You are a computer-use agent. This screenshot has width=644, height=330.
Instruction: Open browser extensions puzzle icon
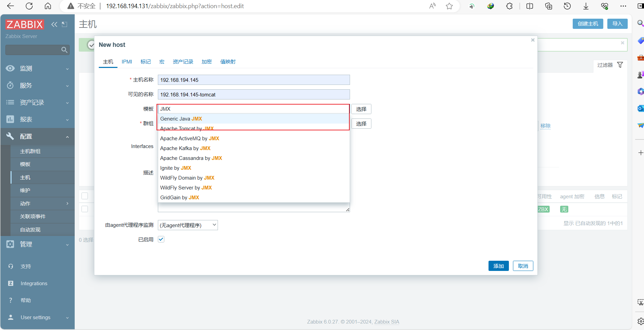click(509, 6)
